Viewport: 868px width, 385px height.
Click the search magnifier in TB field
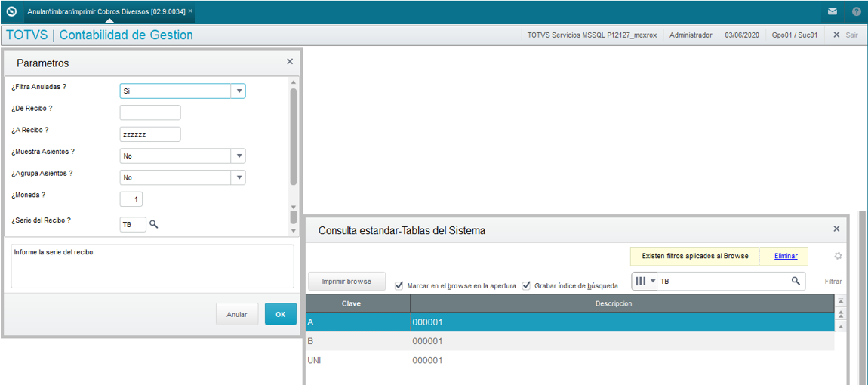796,282
